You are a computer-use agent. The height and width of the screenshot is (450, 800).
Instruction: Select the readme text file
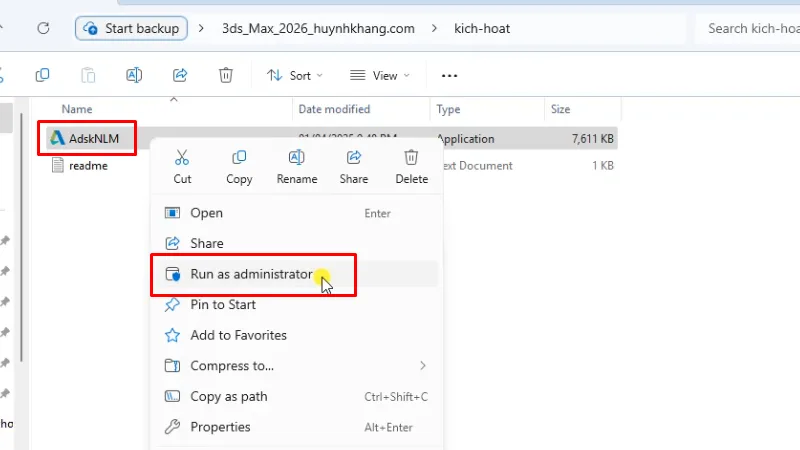pos(89,166)
